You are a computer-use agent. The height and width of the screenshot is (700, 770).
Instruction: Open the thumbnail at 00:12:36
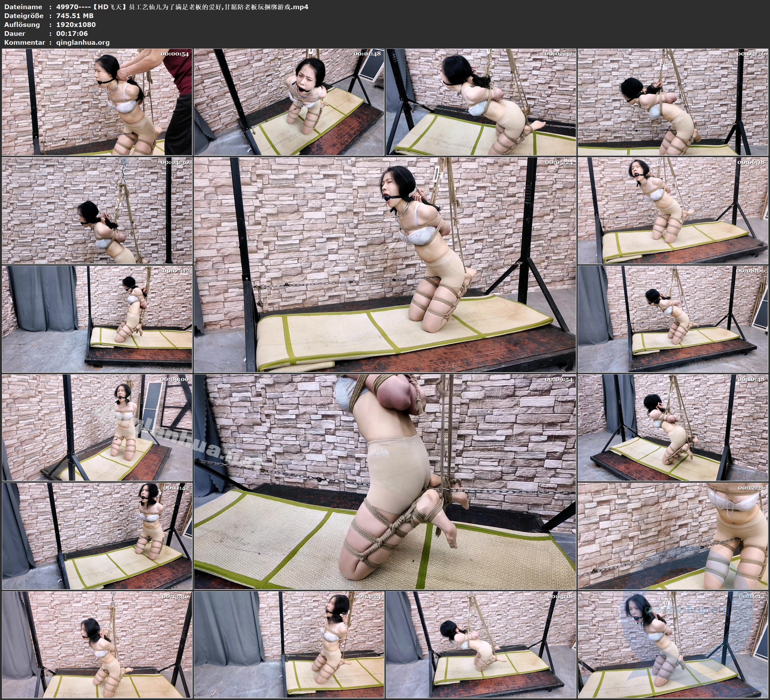[x=673, y=536]
